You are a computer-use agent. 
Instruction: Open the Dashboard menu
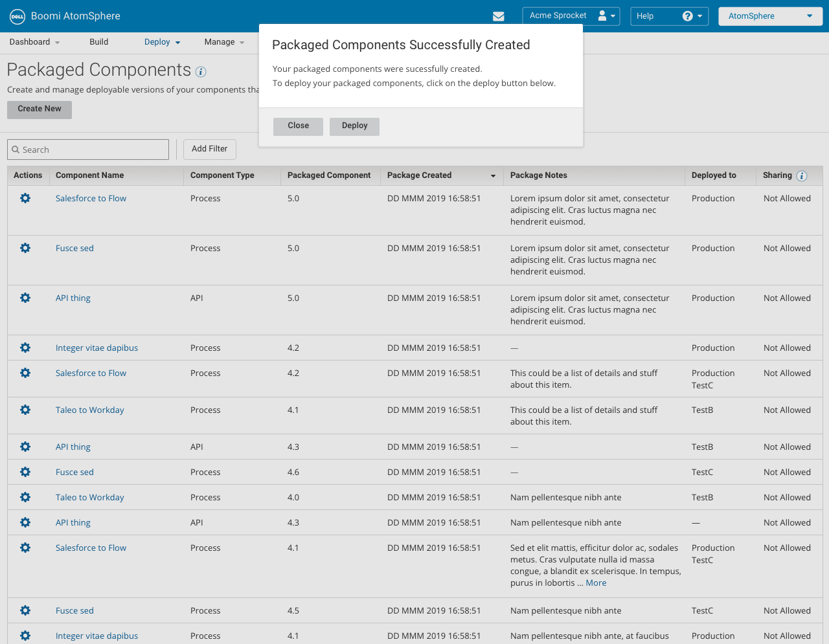[34, 42]
